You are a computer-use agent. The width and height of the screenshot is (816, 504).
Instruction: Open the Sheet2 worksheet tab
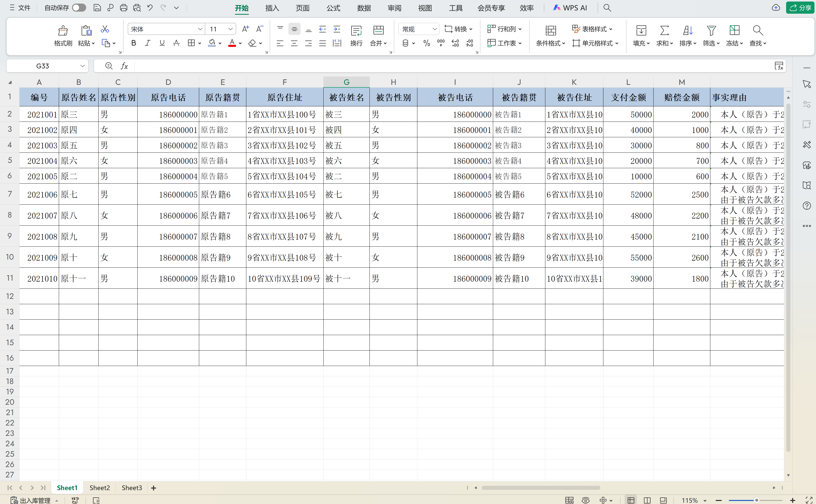coord(99,488)
